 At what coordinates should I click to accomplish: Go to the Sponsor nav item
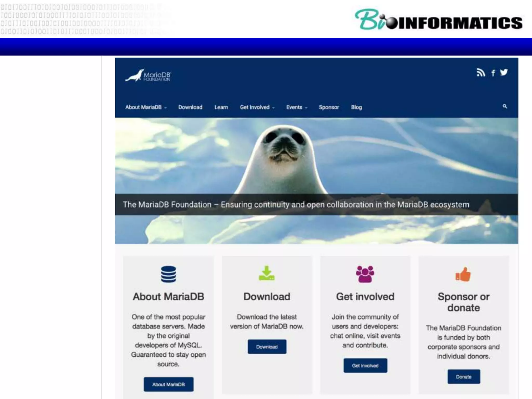[x=329, y=107]
